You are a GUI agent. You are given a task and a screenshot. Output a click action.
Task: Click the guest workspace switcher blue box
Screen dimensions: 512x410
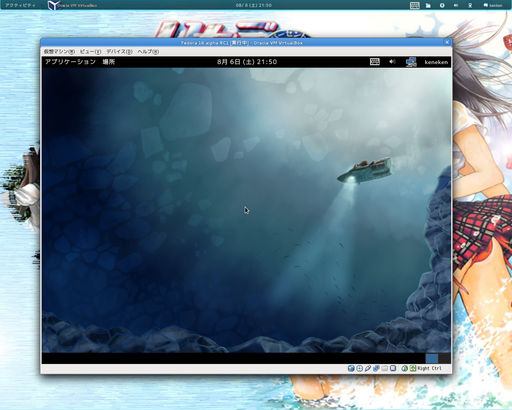pyautogui.click(x=432, y=358)
